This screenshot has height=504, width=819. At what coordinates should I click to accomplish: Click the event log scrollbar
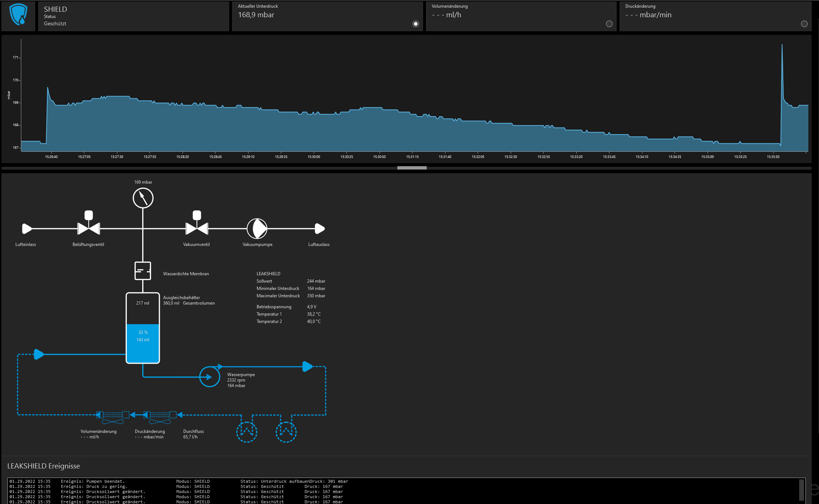click(x=801, y=490)
